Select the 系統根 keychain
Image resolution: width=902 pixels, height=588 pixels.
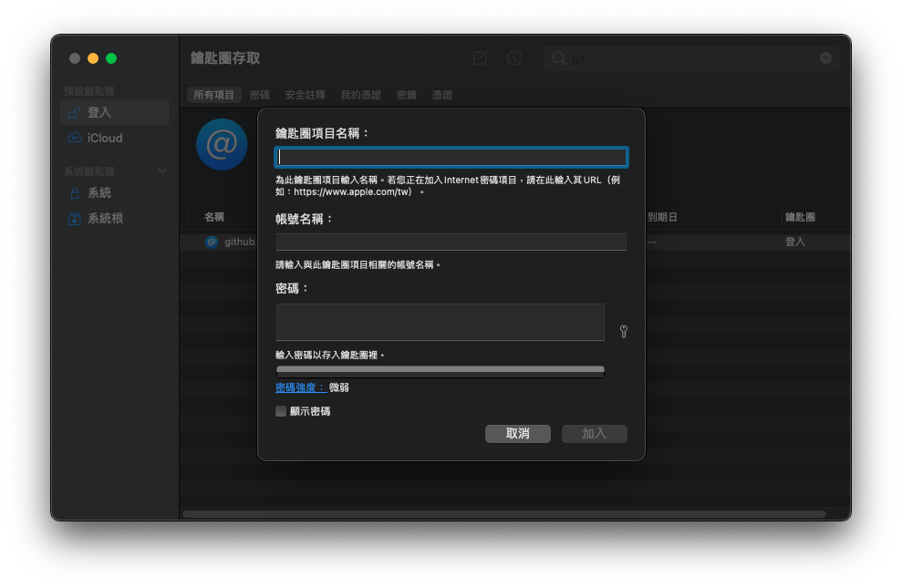115,219
